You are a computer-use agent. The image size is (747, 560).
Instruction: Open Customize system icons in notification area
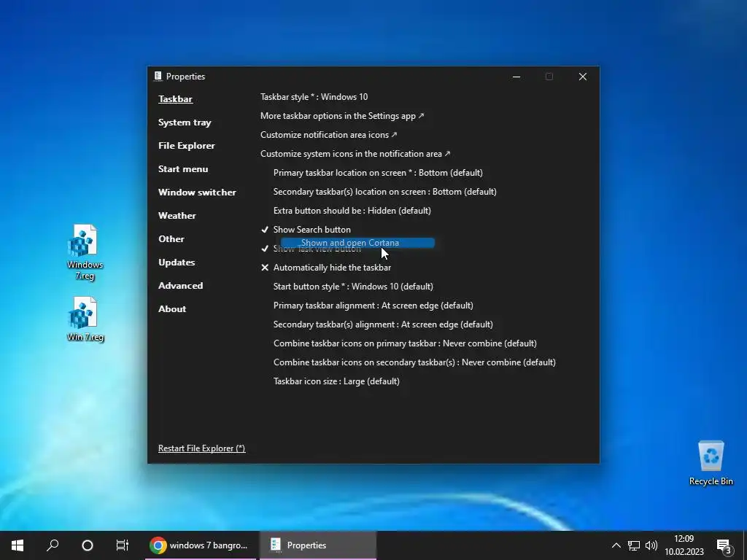click(x=355, y=154)
